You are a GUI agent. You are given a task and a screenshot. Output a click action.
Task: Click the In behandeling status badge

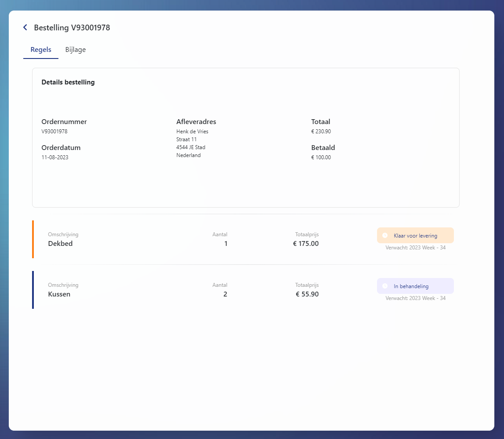point(415,286)
